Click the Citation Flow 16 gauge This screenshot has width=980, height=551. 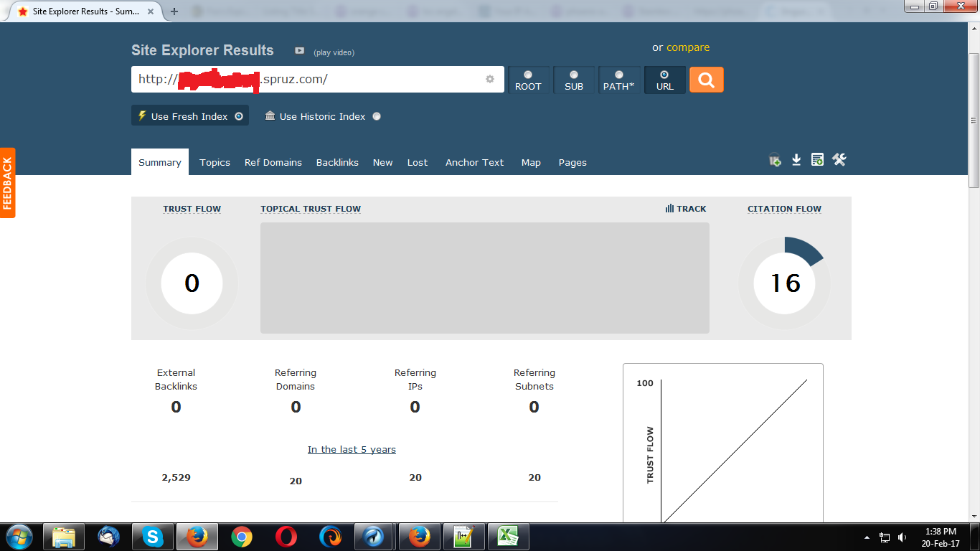tap(784, 283)
